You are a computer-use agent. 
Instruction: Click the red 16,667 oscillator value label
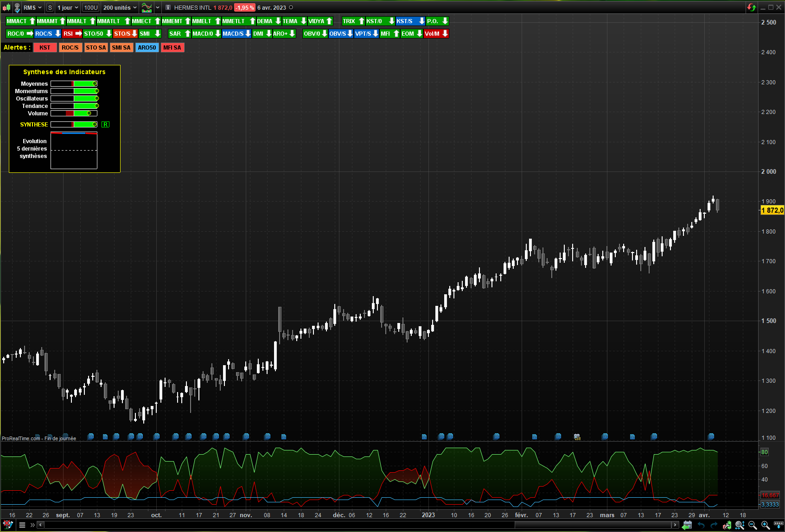[770, 495]
